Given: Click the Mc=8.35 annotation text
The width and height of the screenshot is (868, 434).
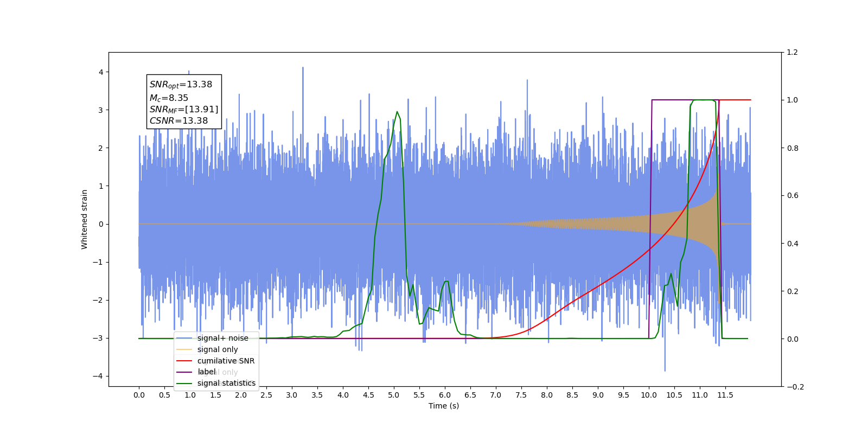Looking at the screenshot, I should click(169, 98).
